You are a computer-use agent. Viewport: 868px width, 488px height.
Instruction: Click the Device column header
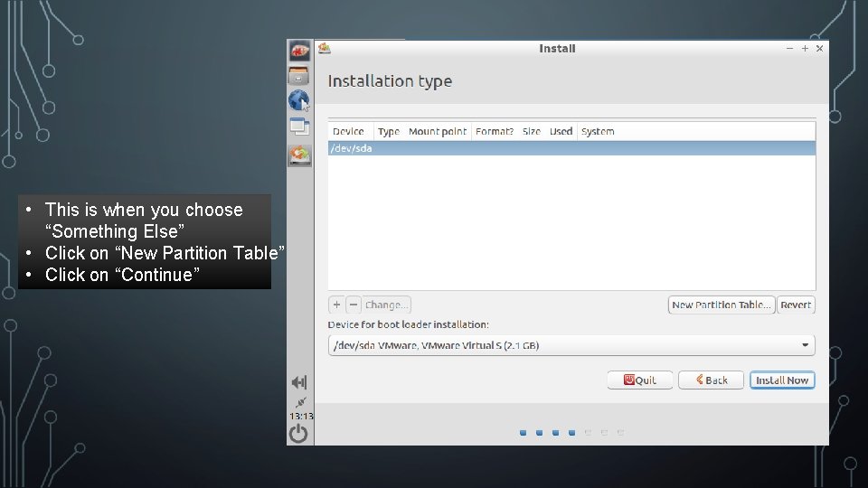coord(348,132)
